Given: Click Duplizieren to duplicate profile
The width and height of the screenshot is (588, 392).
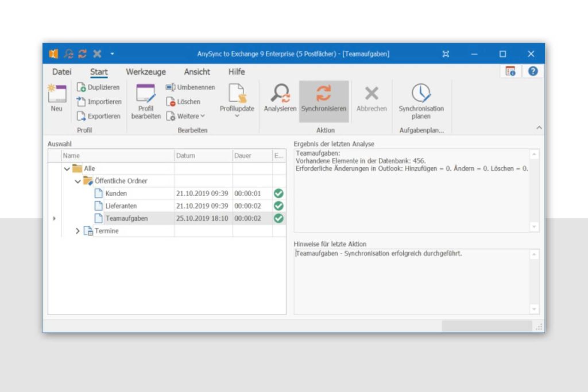Looking at the screenshot, I should 98,87.
